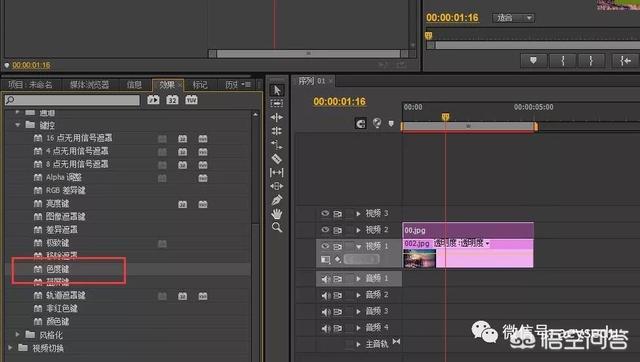640x362 pixels.
Task: Select the Razor tool
Action: click(277, 159)
